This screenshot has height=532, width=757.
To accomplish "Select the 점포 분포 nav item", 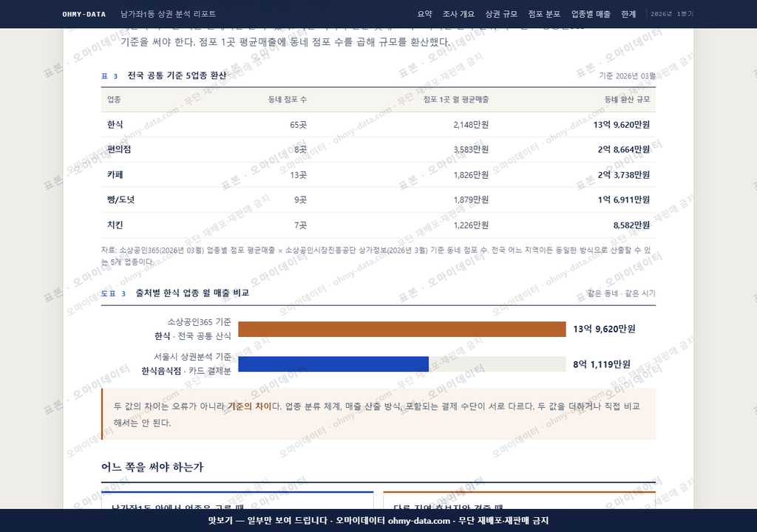I will (544, 14).
